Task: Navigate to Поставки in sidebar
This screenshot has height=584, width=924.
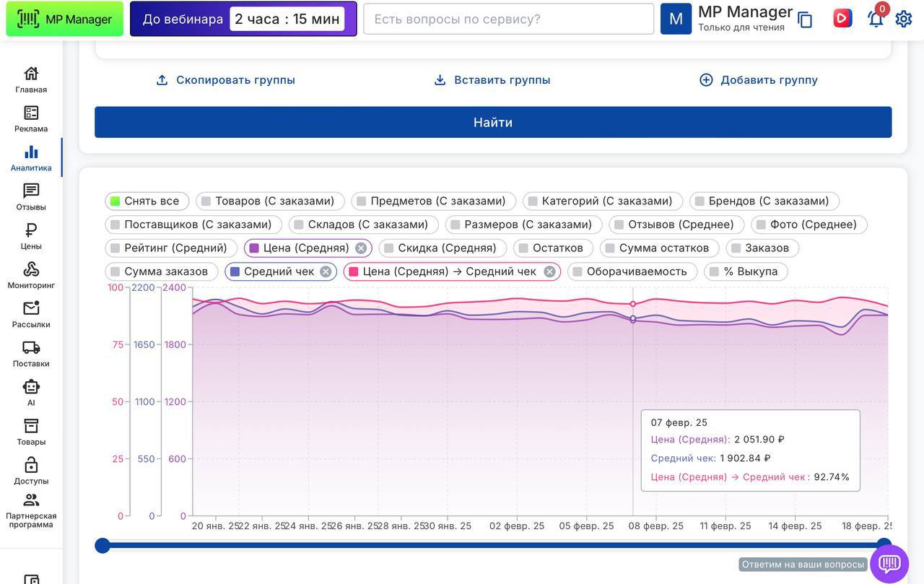Action: [x=31, y=354]
